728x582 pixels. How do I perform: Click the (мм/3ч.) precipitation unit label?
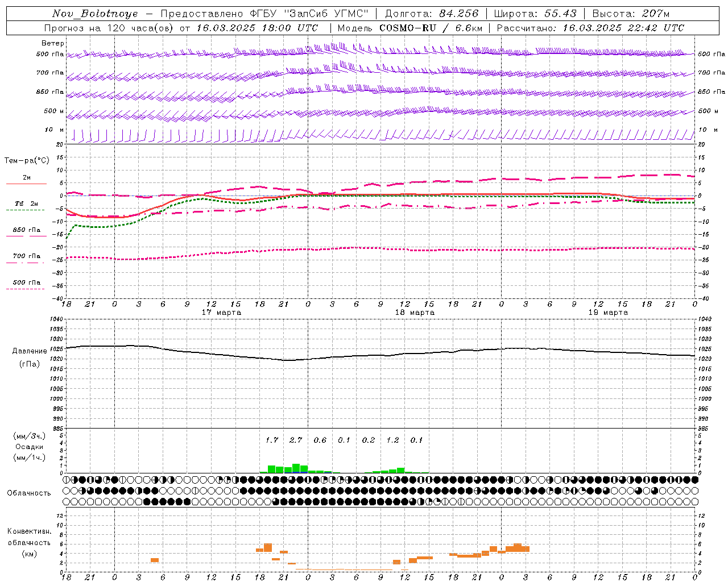pyautogui.click(x=30, y=436)
